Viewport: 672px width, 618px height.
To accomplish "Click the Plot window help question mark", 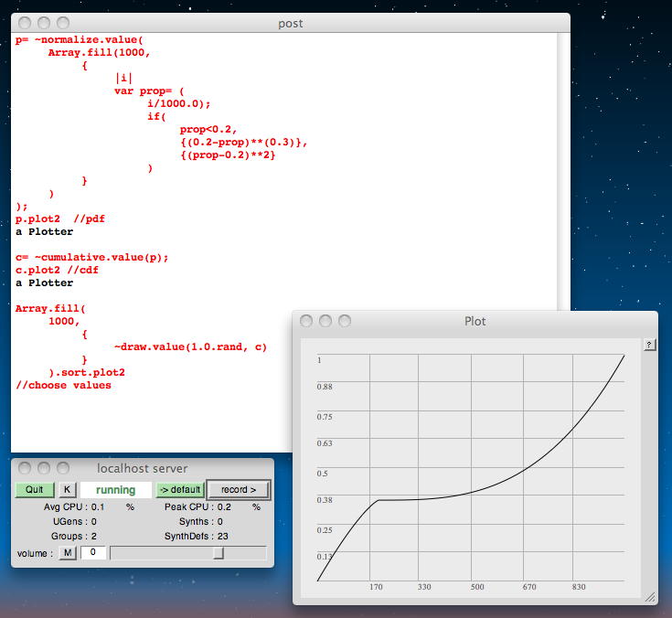I will 649,345.
